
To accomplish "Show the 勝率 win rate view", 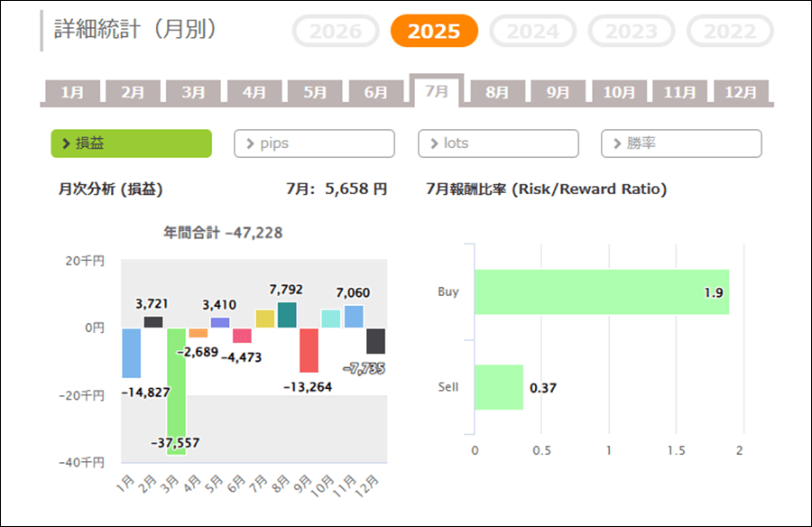I will point(681,143).
